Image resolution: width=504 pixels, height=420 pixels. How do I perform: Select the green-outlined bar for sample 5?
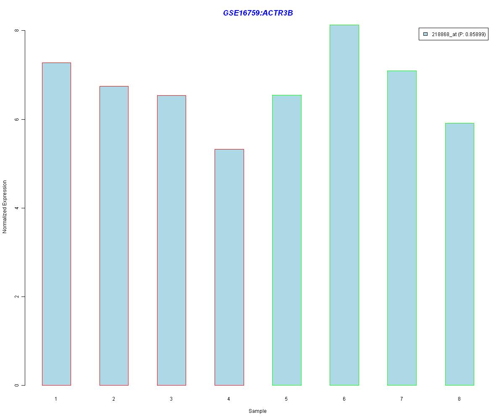[287, 240]
